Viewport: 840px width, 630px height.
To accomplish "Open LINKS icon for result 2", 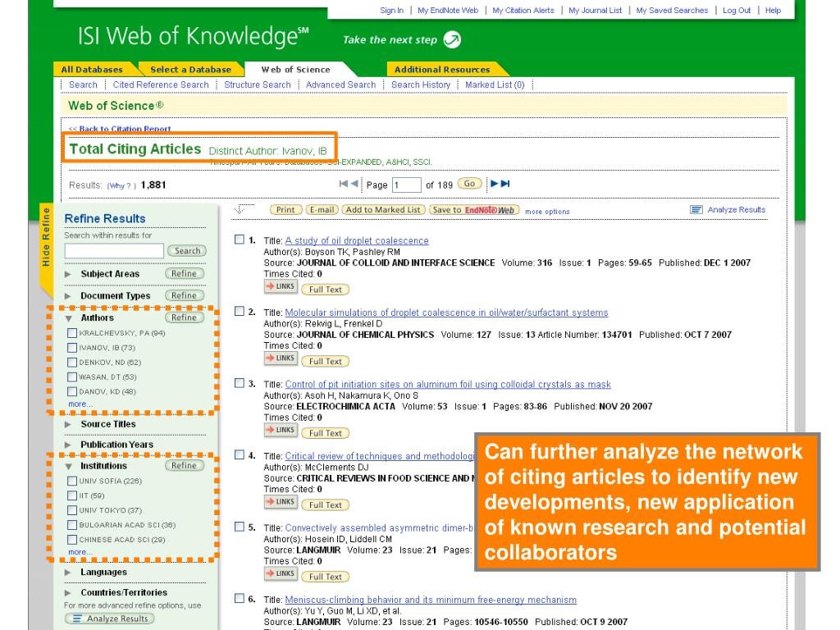I will [x=281, y=359].
